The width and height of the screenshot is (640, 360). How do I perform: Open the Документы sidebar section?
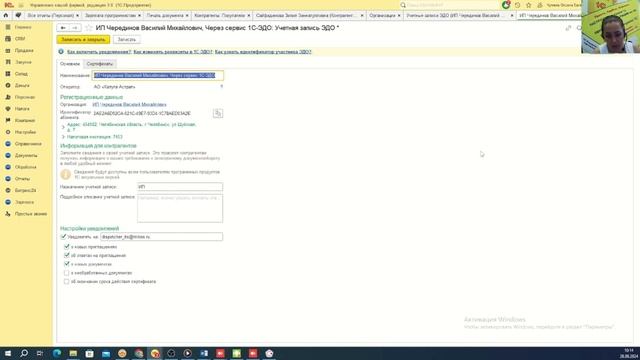(26, 156)
